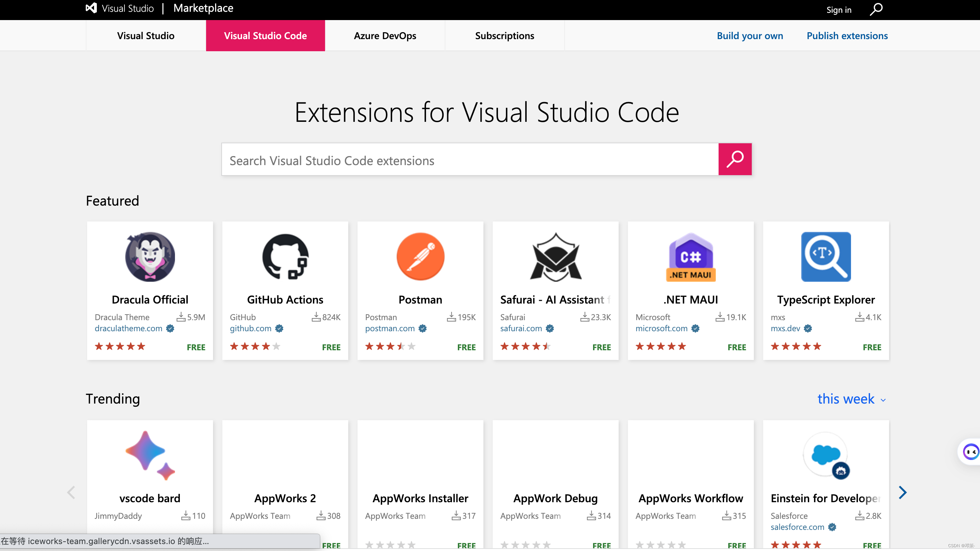Click verified badge next to postman.com
Image resolution: width=980 pixels, height=551 pixels.
tap(422, 328)
